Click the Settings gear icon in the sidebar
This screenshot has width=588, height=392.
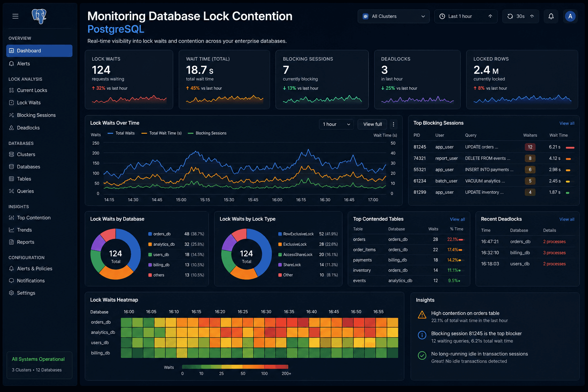11,293
